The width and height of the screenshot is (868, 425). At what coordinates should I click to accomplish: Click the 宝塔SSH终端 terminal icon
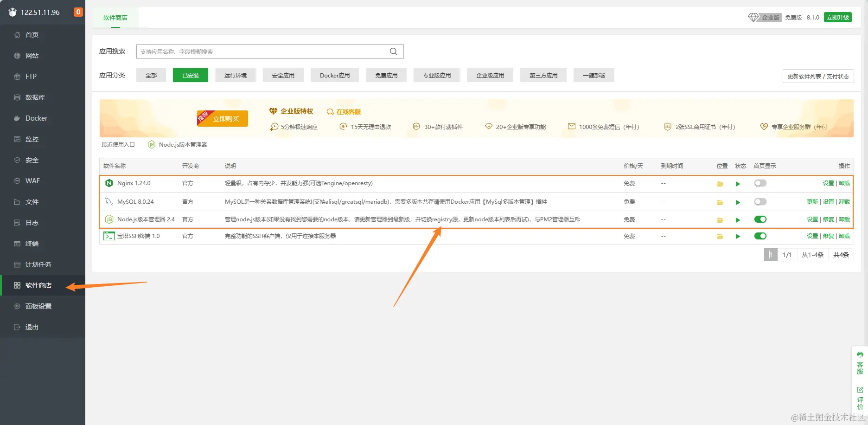(109, 236)
